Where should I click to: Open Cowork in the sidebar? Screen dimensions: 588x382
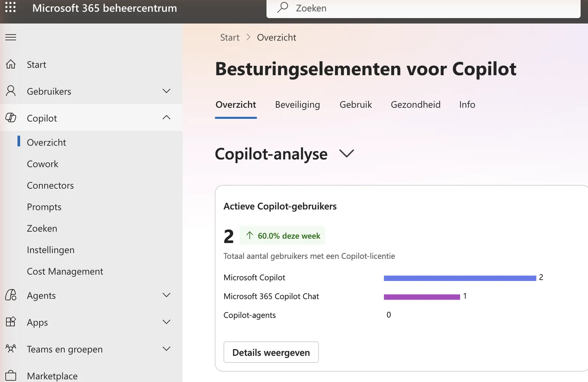point(43,164)
